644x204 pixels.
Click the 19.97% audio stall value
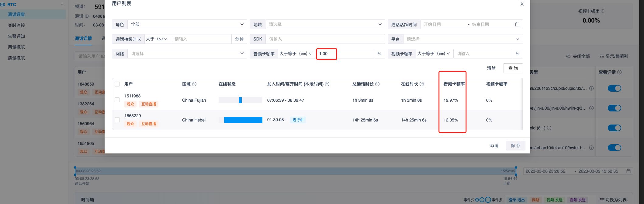point(451,100)
